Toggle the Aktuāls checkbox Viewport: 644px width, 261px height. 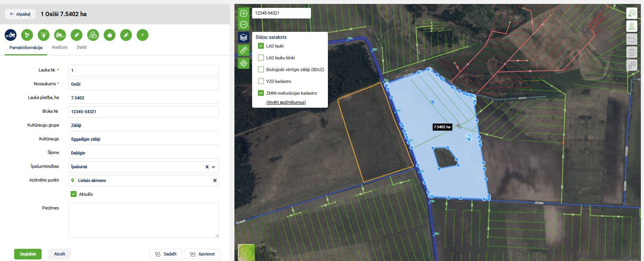[73, 194]
